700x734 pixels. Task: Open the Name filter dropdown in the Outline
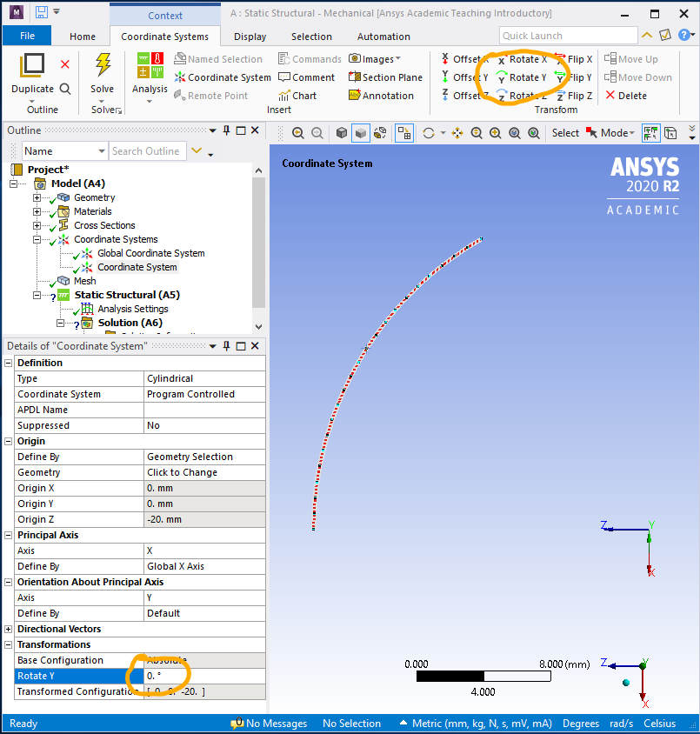pos(101,151)
